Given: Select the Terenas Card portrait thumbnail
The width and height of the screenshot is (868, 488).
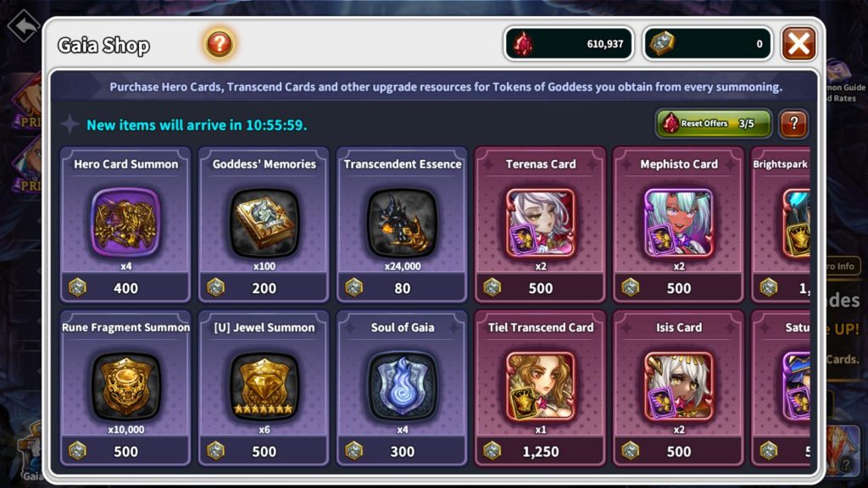Looking at the screenshot, I should click(x=540, y=223).
